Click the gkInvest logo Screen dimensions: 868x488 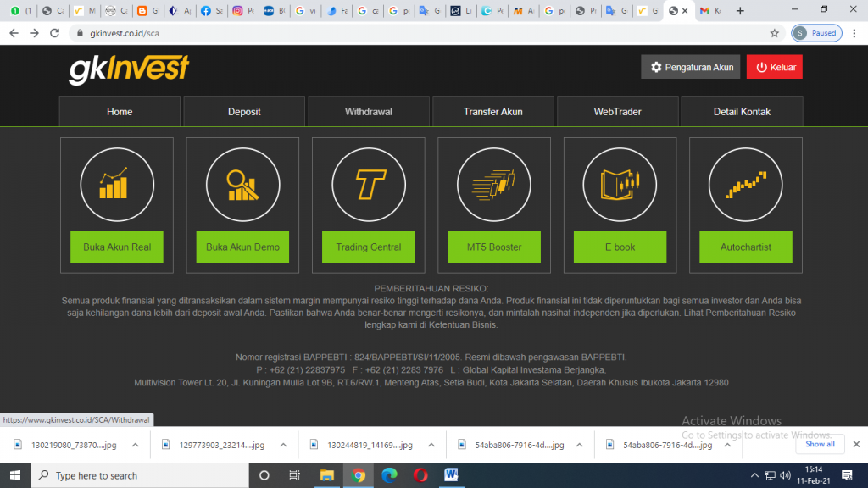click(129, 68)
